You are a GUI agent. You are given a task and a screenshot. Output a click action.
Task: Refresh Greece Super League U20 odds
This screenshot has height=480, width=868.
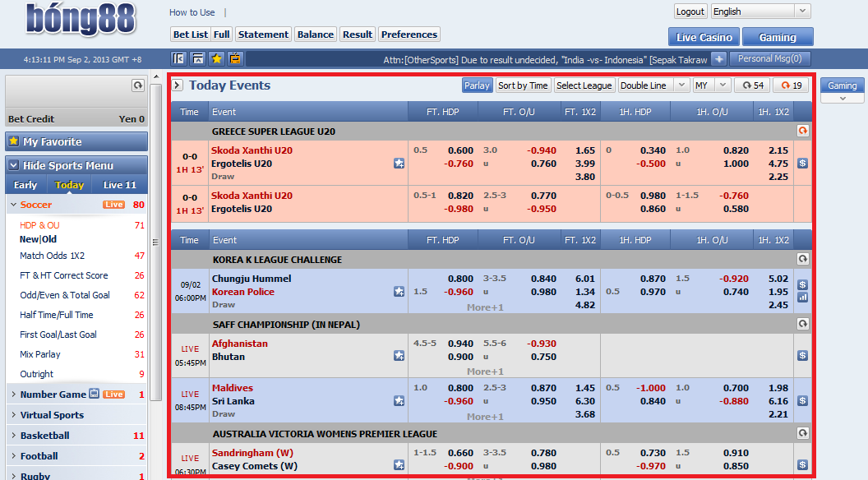[x=803, y=131]
